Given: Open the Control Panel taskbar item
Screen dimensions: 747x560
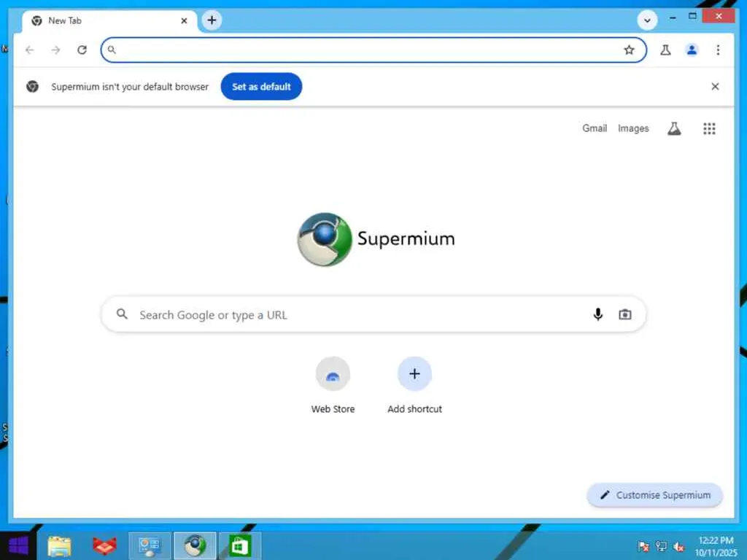Looking at the screenshot, I should click(x=150, y=546).
